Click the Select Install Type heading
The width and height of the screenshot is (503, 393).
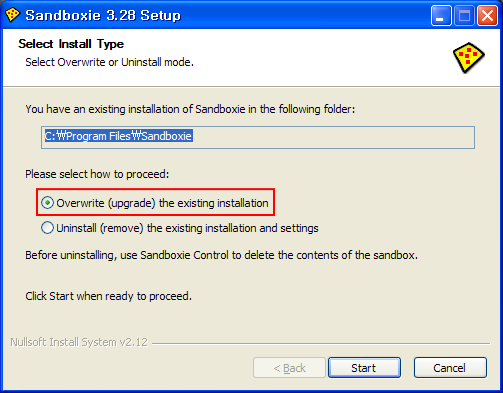71,44
